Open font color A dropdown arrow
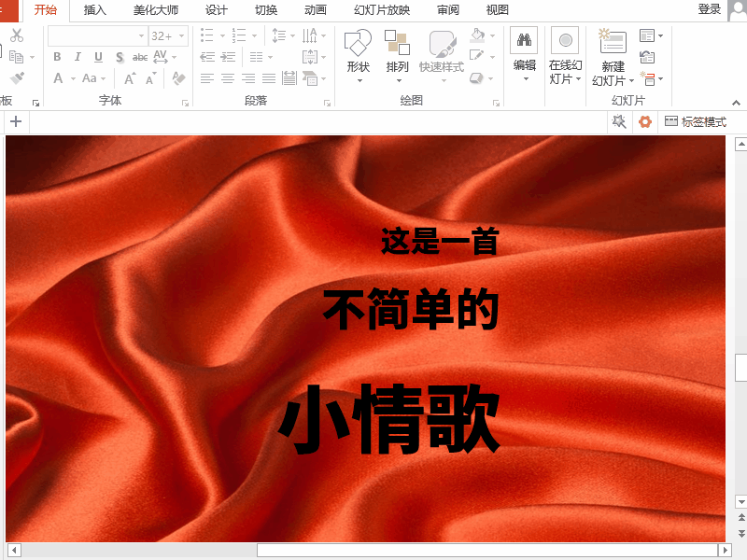Screen dimensions: 747x560 click(74, 78)
